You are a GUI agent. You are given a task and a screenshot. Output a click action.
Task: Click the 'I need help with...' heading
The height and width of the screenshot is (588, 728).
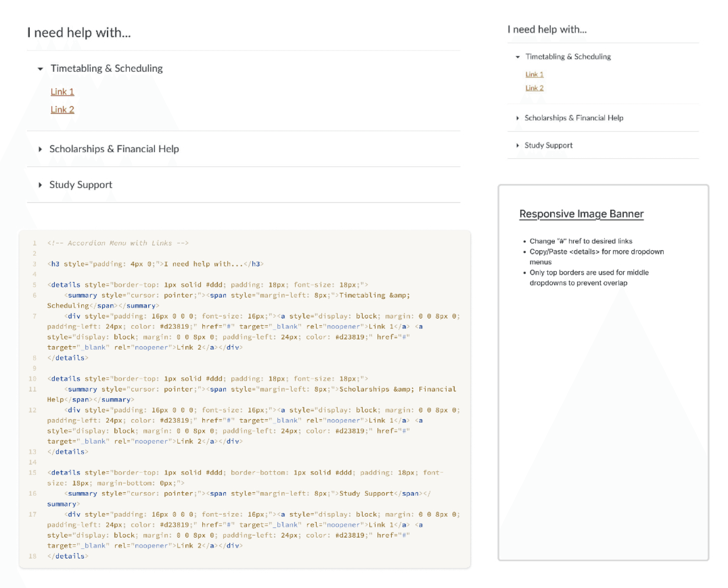(x=80, y=32)
